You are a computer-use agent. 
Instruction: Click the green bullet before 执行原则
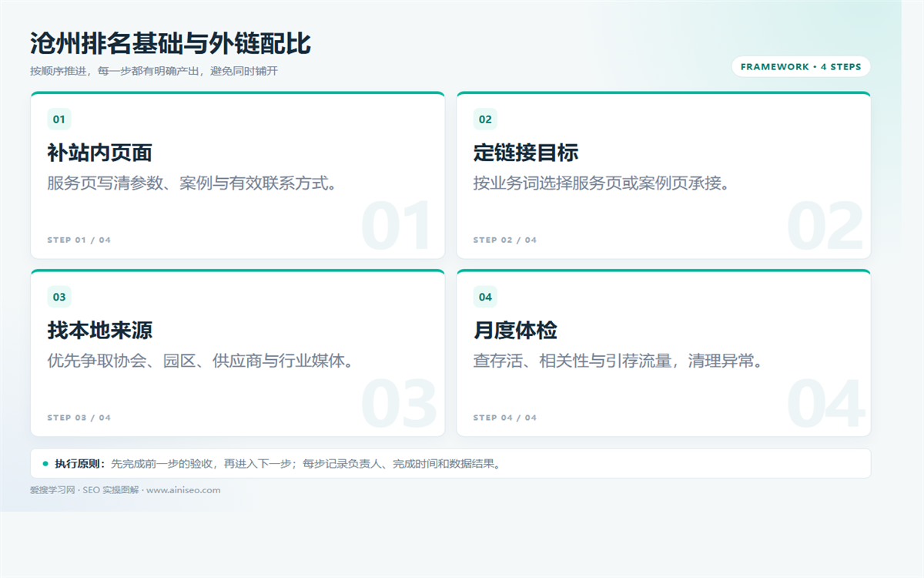[45, 463]
